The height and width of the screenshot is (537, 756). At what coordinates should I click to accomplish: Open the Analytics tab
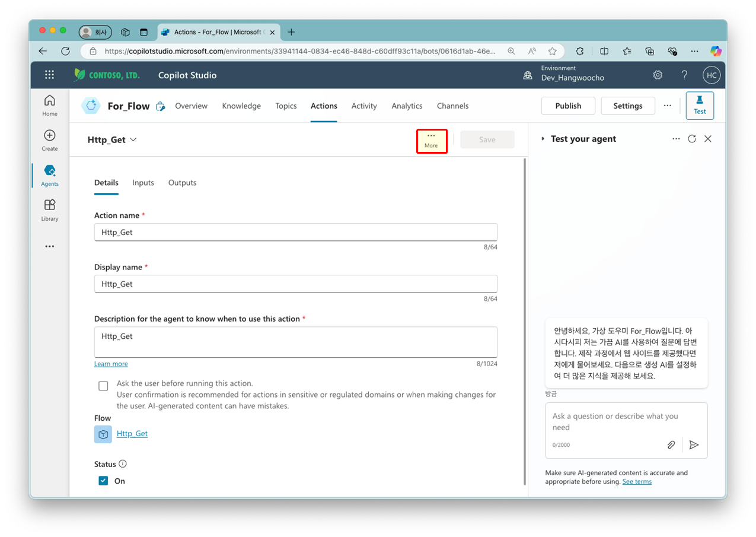(x=407, y=106)
